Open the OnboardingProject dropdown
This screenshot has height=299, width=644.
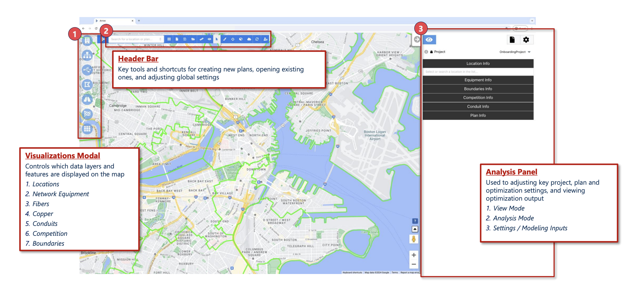[x=515, y=52]
